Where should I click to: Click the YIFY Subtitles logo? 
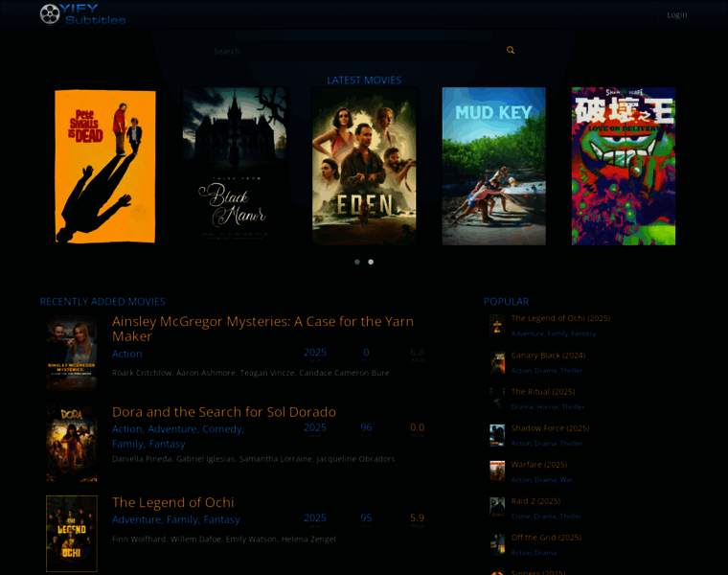click(x=82, y=14)
